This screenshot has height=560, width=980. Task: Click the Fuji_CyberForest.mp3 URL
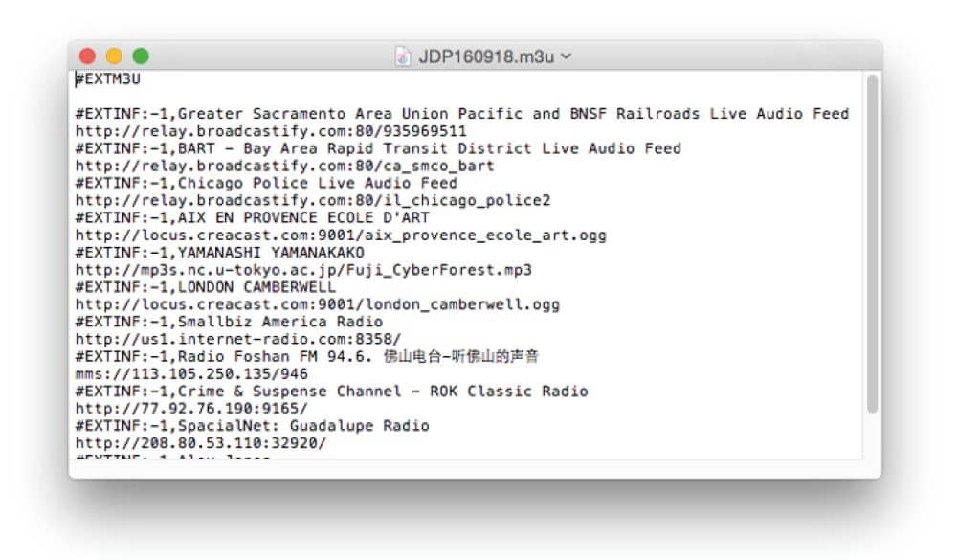tap(303, 270)
